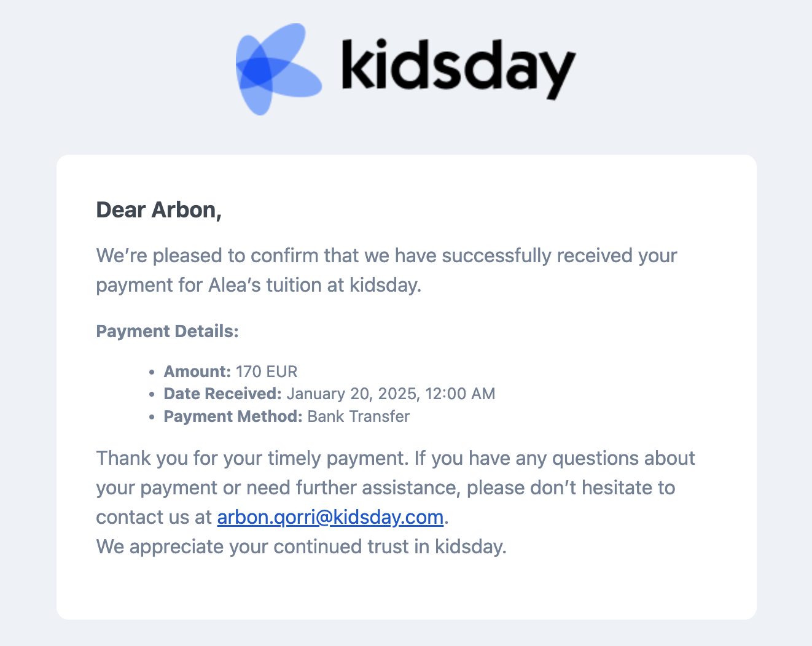
Task: Click the kidsday blue flower logo icon
Action: [x=278, y=69]
